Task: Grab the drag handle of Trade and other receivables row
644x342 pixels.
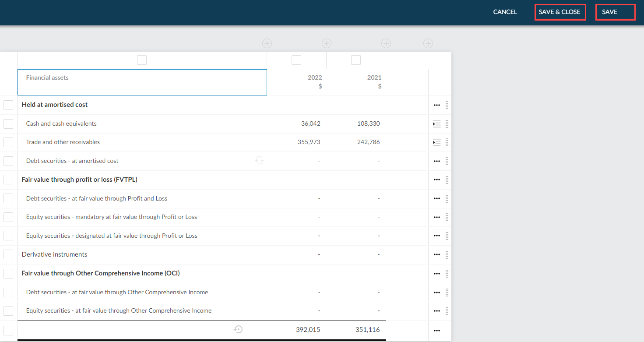Action: (x=447, y=142)
